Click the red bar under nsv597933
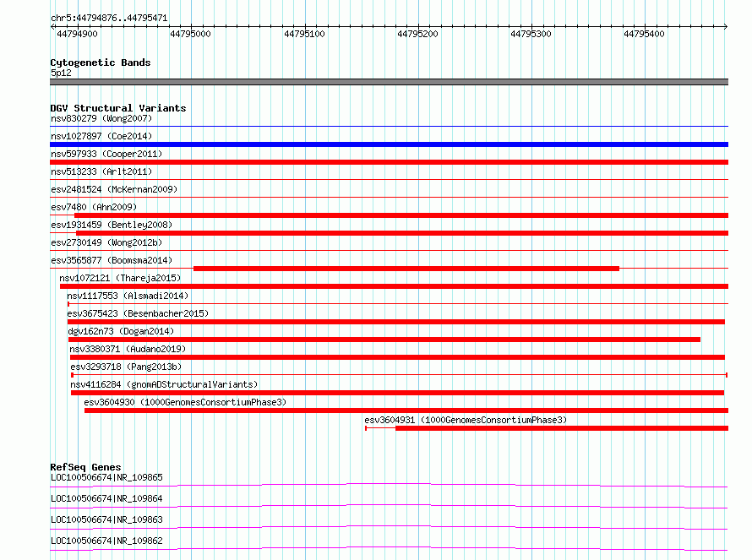This screenshot has width=752, height=560. 389,162
